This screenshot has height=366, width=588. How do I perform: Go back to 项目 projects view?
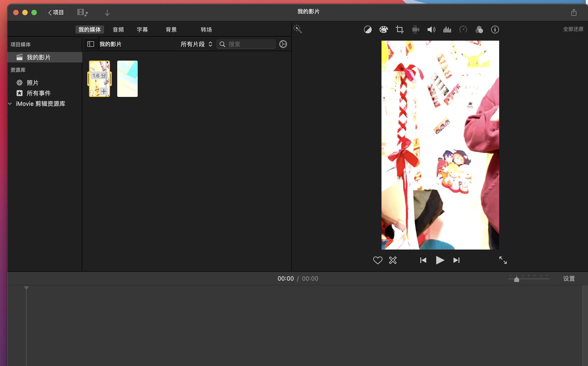pos(56,12)
